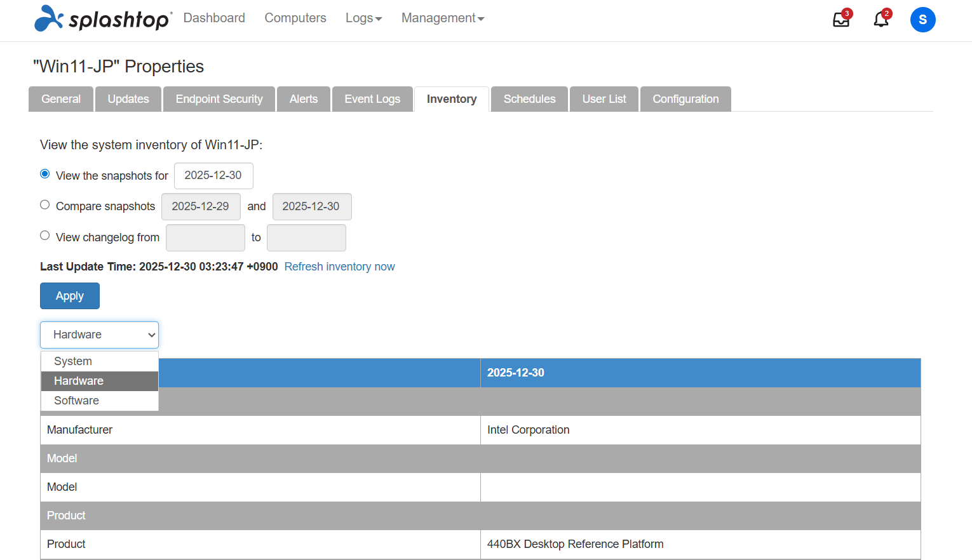Image resolution: width=972 pixels, height=560 pixels.
Task: Switch to the Configuration tab
Action: click(x=685, y=99)
